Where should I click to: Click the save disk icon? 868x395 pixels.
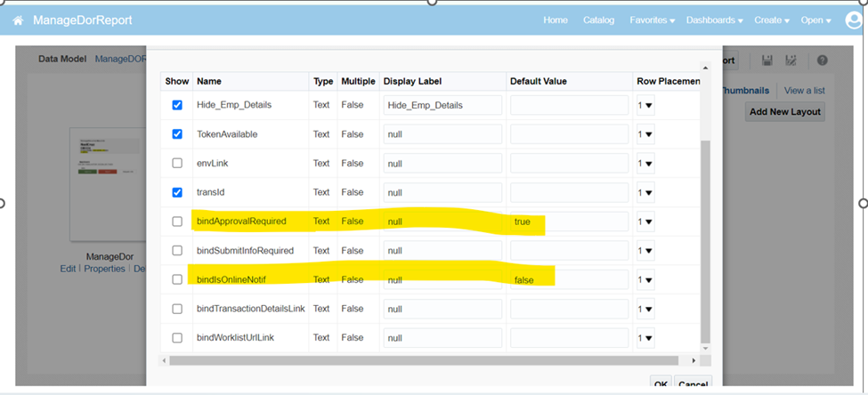tap(767, 60)
